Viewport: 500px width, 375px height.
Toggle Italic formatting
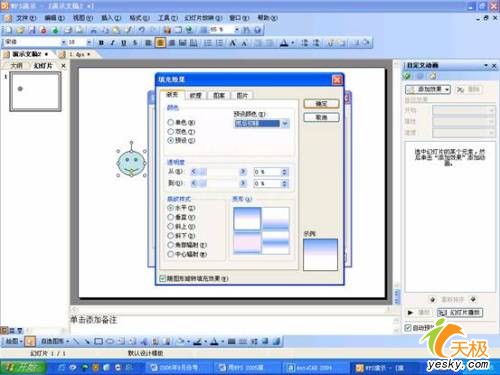click(x=113, y=43)
